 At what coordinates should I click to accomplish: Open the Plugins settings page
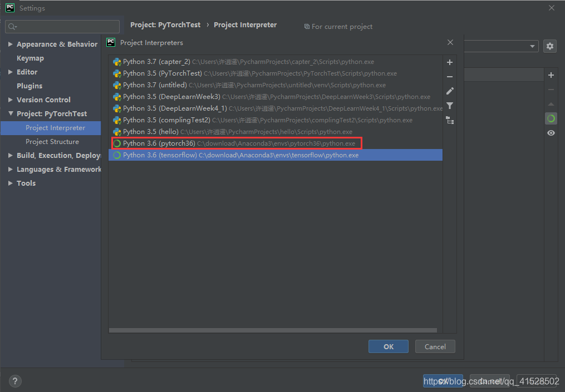tap(30, 86)
